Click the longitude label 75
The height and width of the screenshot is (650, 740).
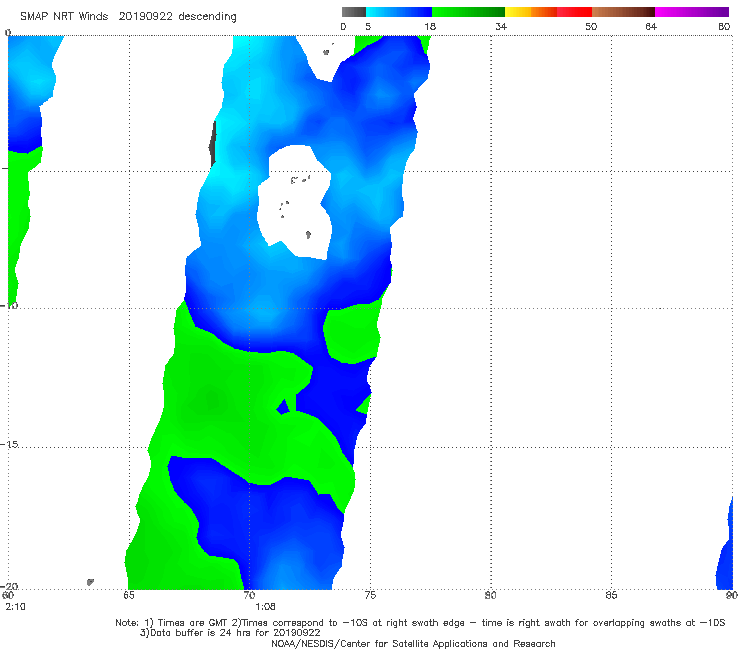click(x=370, y=595)
